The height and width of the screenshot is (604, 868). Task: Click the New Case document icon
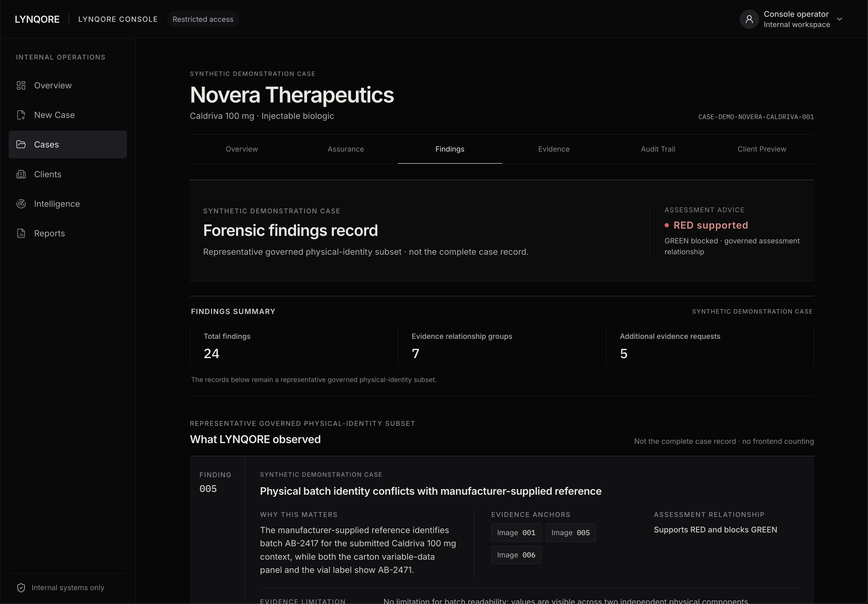click(21, 115)
